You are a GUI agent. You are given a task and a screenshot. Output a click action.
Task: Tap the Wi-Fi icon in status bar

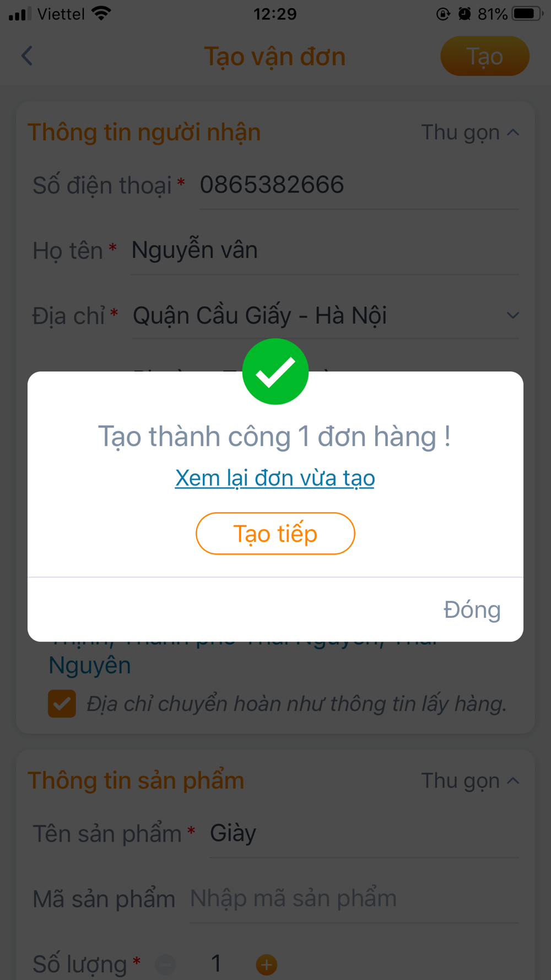pyautogui.click(x=101, y=14)
